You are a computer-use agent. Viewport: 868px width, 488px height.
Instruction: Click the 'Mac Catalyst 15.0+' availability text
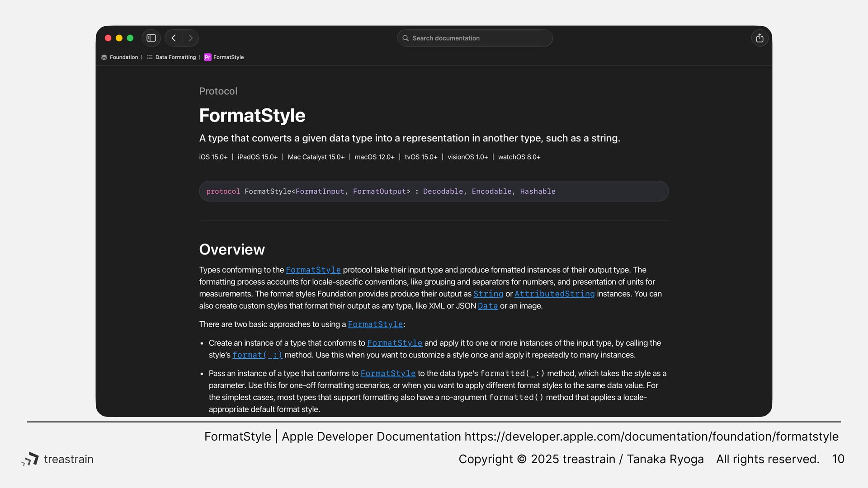click(316, 157)
